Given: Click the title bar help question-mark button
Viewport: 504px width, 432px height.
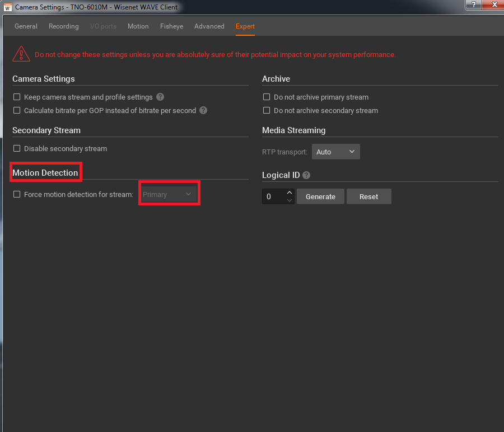Looking at the screenshot, I should pyautogui.click(x=473, y=4).
